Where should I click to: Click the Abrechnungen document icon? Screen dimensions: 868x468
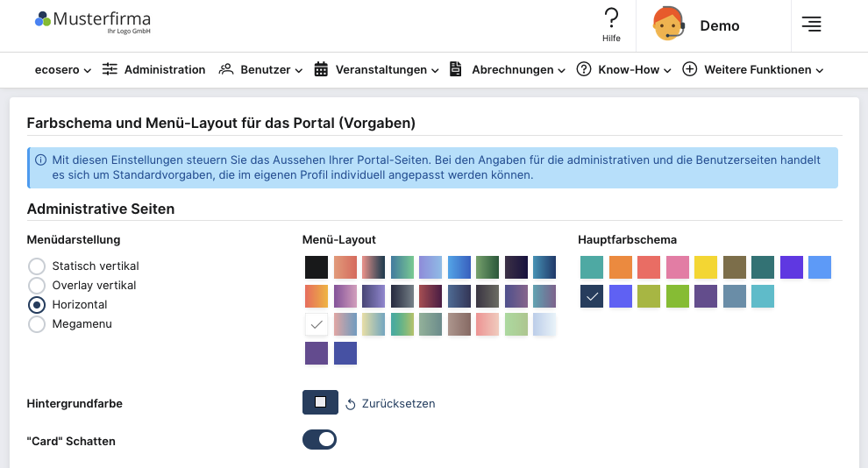click(x=456, y=69)
